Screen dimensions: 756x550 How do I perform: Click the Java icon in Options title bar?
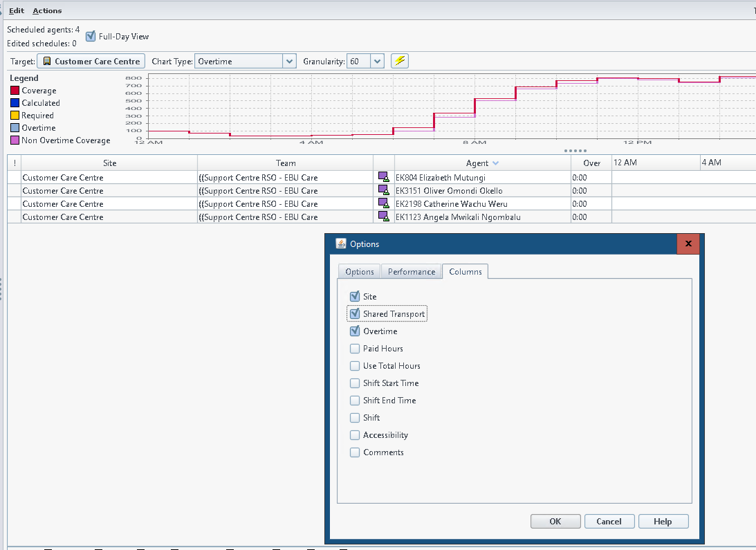coord(341,244)
